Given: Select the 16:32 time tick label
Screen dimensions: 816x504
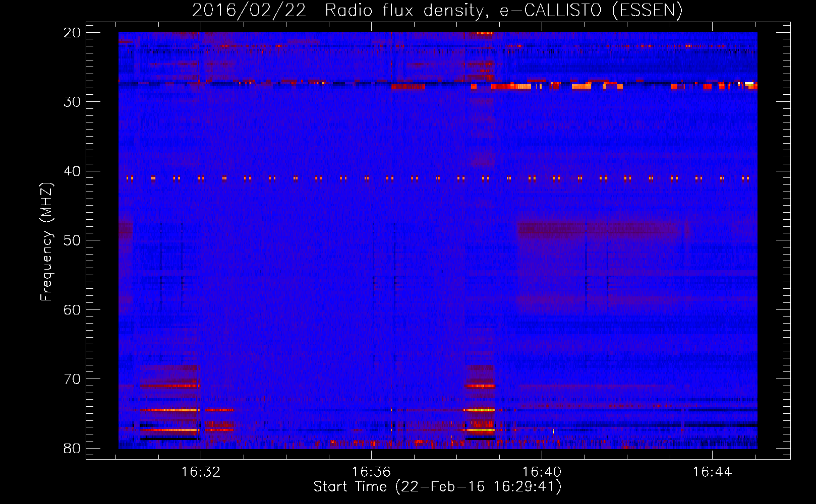Looking at the screenshot, I should coord(201,472).
